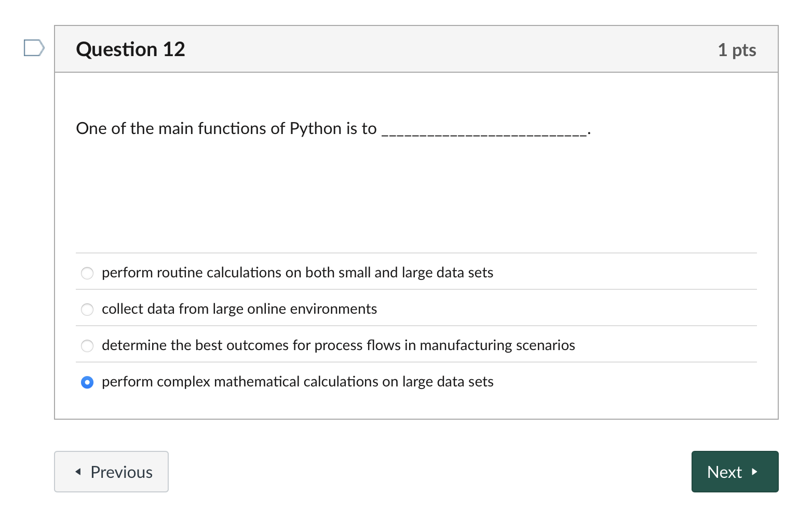Click the green Next button
This screenshot has height=508, width=812.
(x=735, y=472)
